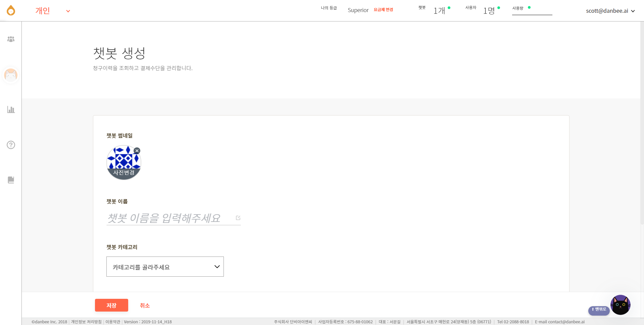Viewport: 644px width, 325px height.
Task: Open the team members sidebar icon
Action: pos(11,39)
